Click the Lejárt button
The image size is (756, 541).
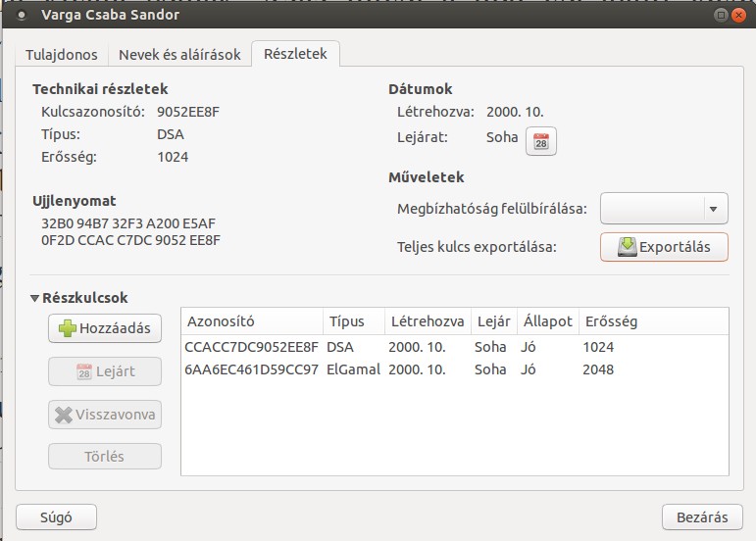click(105, 371)
